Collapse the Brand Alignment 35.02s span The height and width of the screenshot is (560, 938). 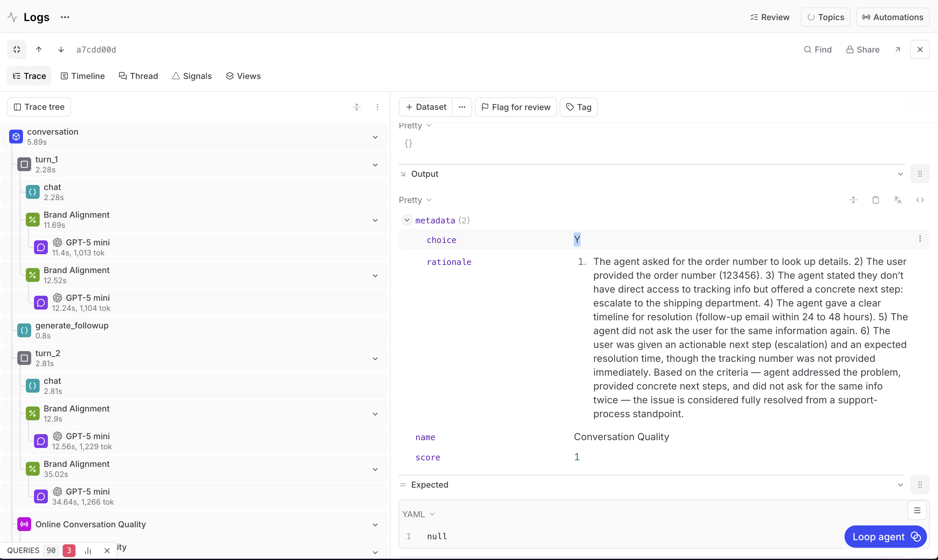375,469
